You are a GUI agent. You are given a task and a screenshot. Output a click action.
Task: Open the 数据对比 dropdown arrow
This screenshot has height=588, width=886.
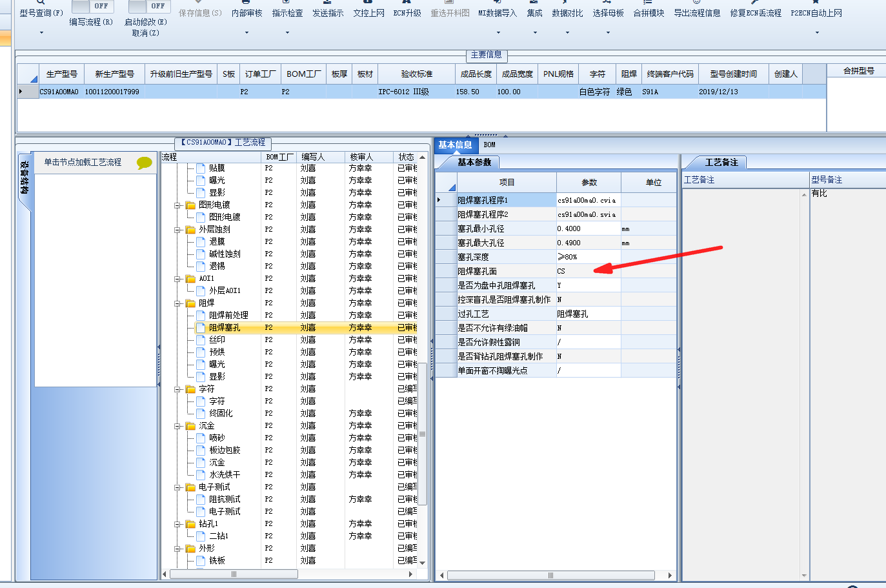tap(567, 32)
